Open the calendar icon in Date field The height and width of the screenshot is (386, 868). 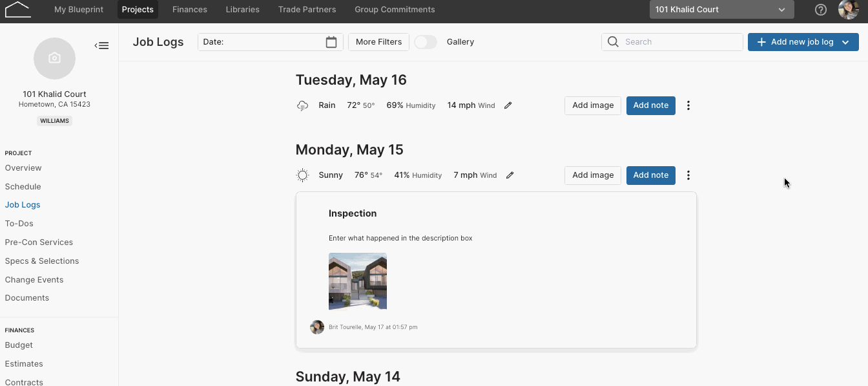coord(331,42)
